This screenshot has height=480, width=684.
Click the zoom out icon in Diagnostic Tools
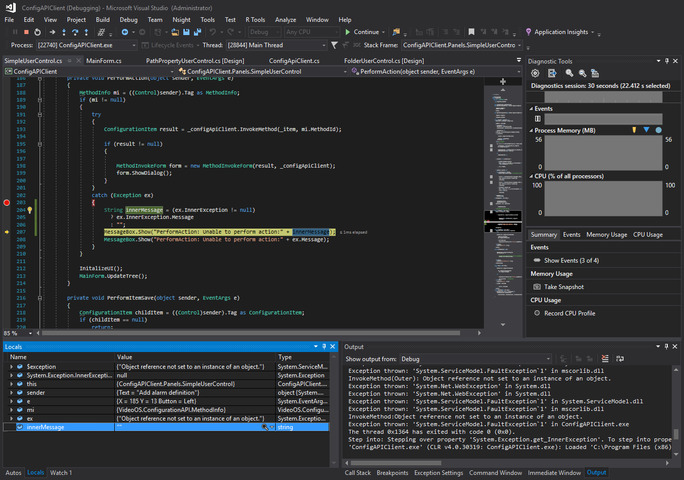pyautogui.click(x=581, y=73)
